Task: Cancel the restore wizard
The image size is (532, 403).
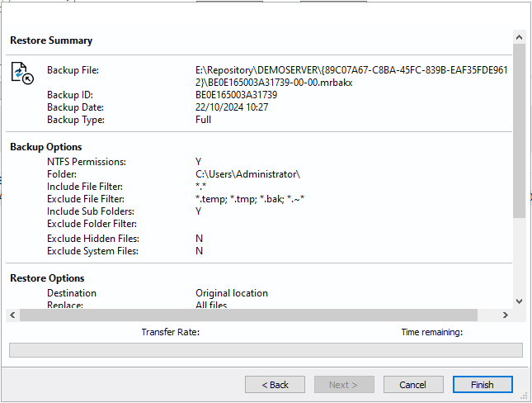Action: [x=412, y=385]
